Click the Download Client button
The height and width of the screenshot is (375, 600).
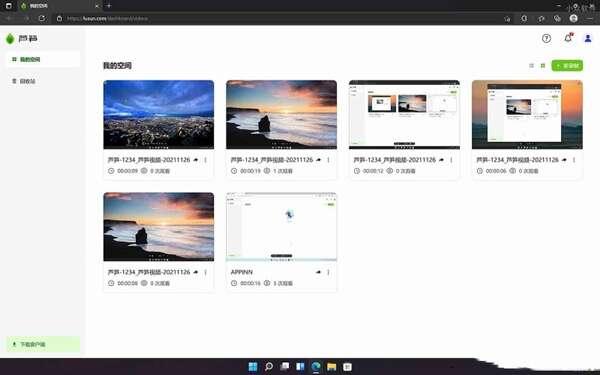(x=43, y=344)
